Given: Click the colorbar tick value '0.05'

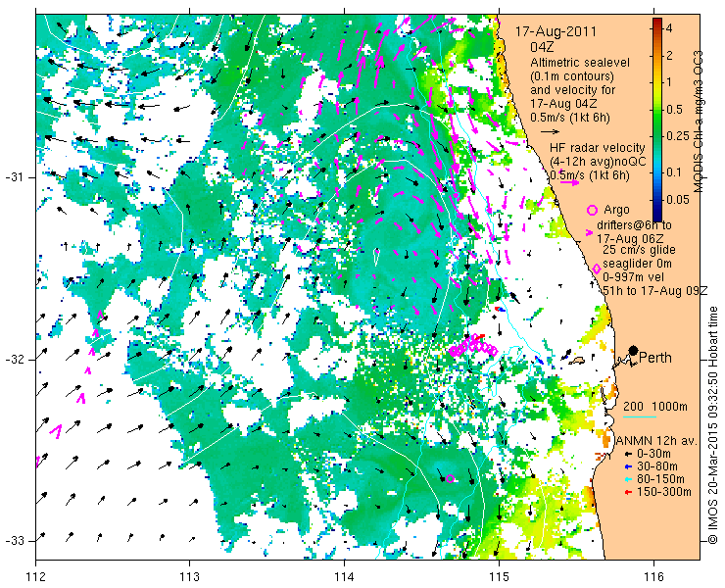Looking at the screenshot, I should coord(680,200).
